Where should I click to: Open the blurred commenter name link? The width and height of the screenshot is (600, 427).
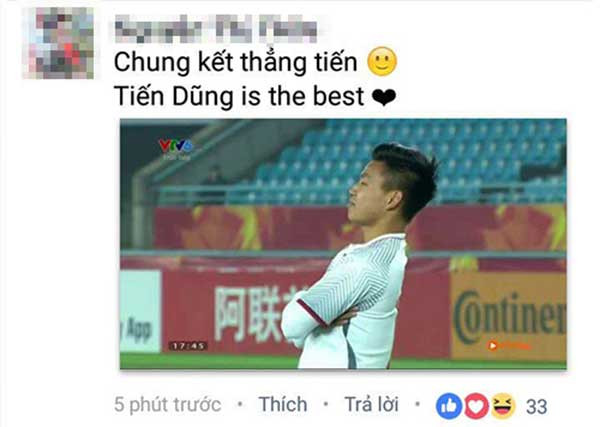pyautogui.click(x=216, y=28)
